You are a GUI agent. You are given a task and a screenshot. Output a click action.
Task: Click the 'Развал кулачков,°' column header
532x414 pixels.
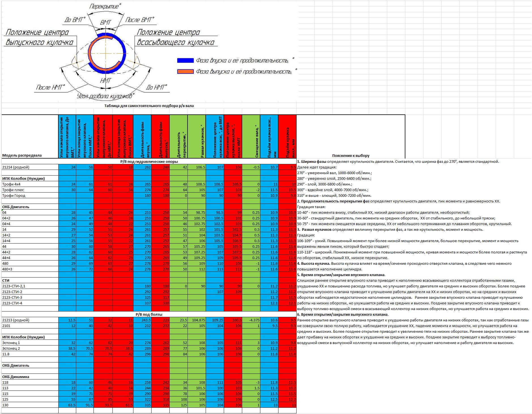pyautogui.click(x=197, y=136)
